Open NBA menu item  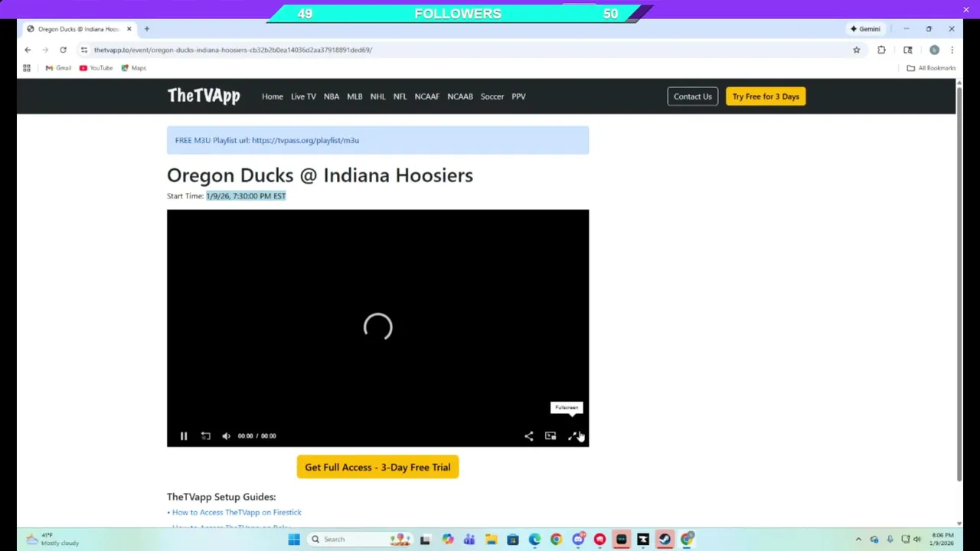tap(332, 96)
